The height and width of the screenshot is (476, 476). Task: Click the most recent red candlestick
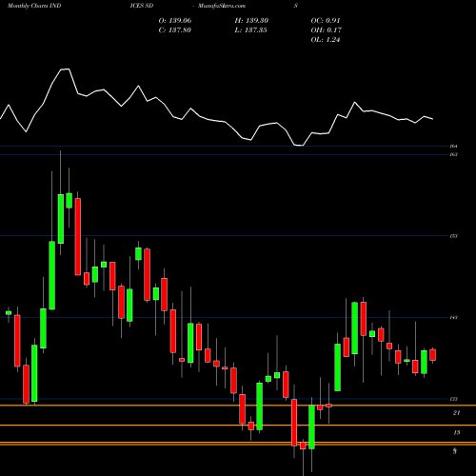click(432, 355)
